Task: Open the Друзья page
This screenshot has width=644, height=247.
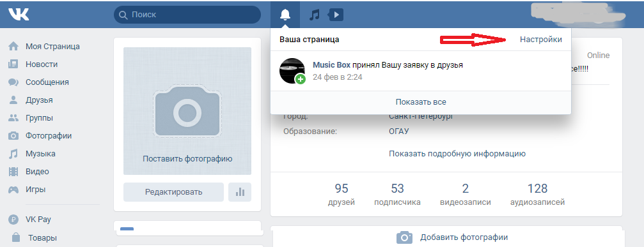Action: coord(39,100)
